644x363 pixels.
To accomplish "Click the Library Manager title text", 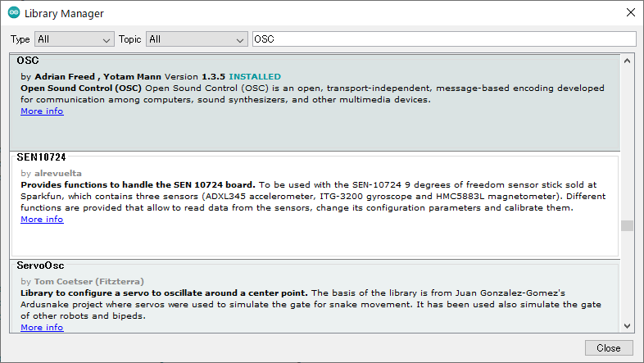I will point(64,14).
